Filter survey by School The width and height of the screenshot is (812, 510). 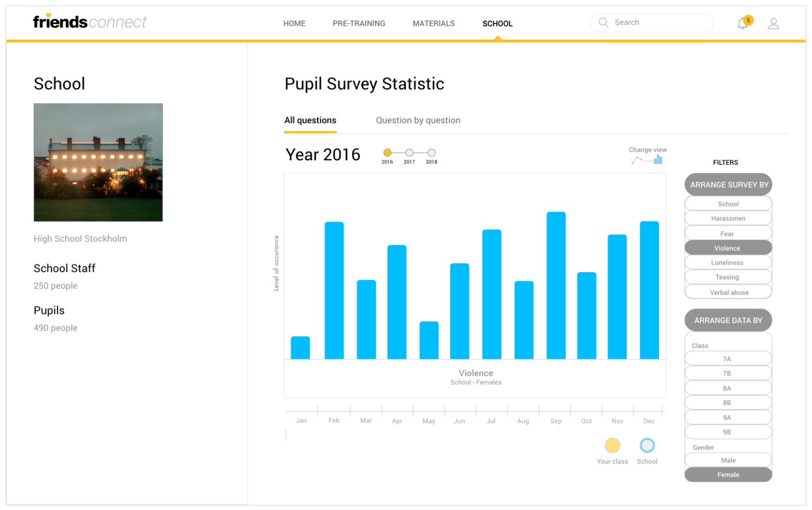729,204
